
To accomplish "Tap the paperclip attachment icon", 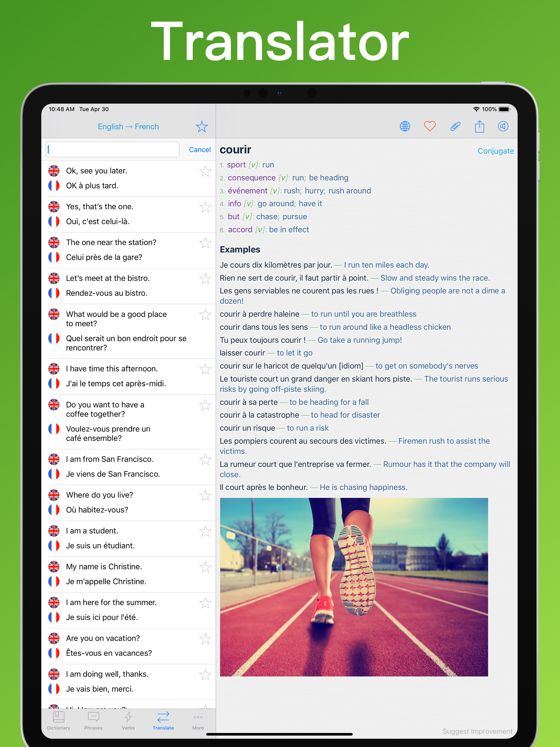I will [455, 126].
